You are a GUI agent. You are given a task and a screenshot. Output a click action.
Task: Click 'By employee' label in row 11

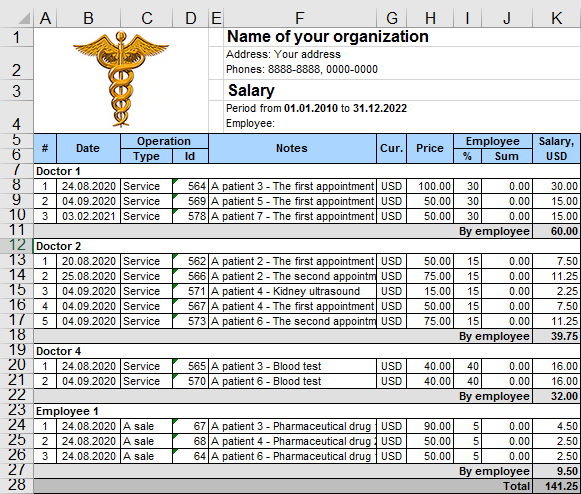tap(494, 231)
